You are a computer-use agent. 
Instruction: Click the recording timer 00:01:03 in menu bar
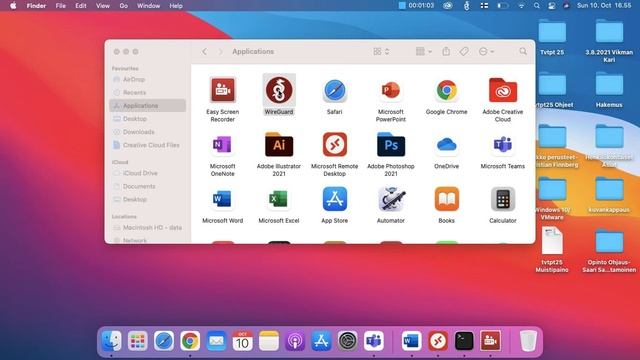tap(416, 6)
